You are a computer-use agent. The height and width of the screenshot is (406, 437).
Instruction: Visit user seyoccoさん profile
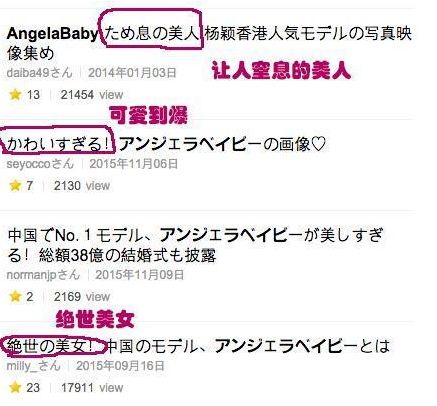[40, 164]
